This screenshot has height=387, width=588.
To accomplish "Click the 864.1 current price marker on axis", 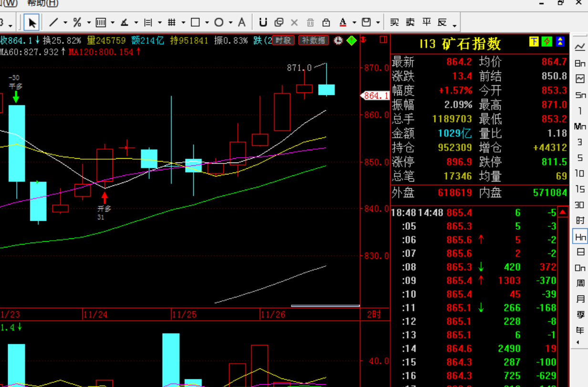I will coord(375,96).
